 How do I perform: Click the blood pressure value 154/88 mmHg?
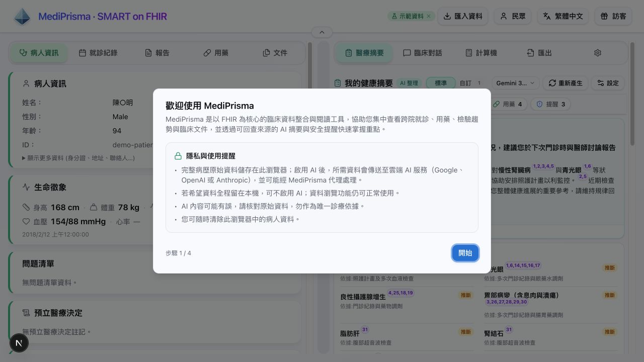coord(78,221)
